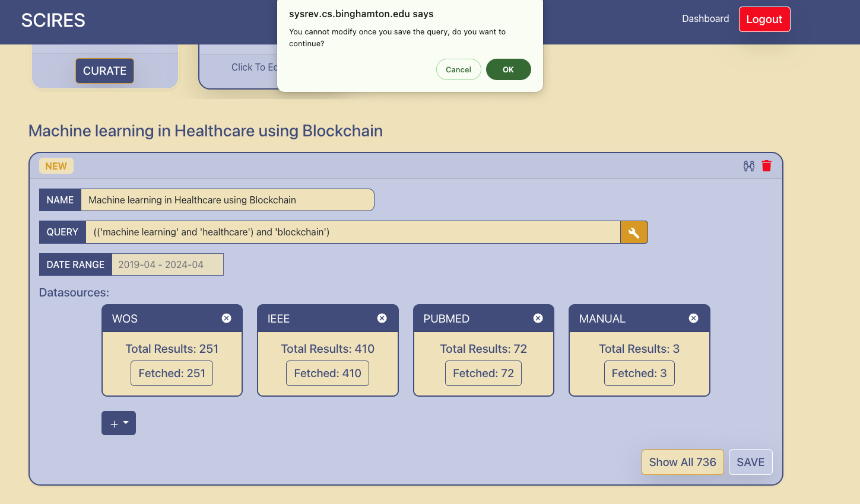Click the SCIRES logo

[53, 20]
